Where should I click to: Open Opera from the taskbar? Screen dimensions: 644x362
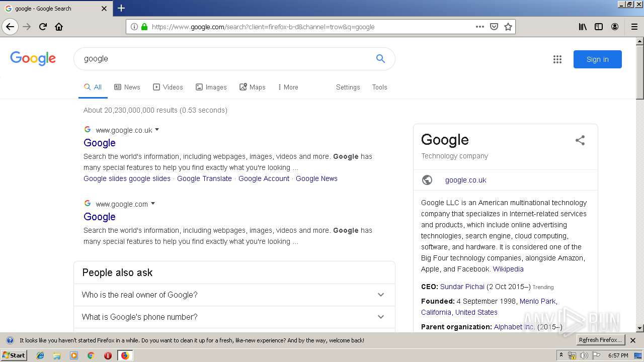[108, 355]
